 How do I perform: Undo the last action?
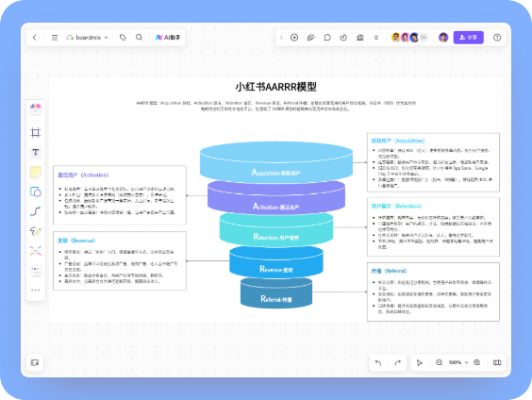(x=378, y=362)
